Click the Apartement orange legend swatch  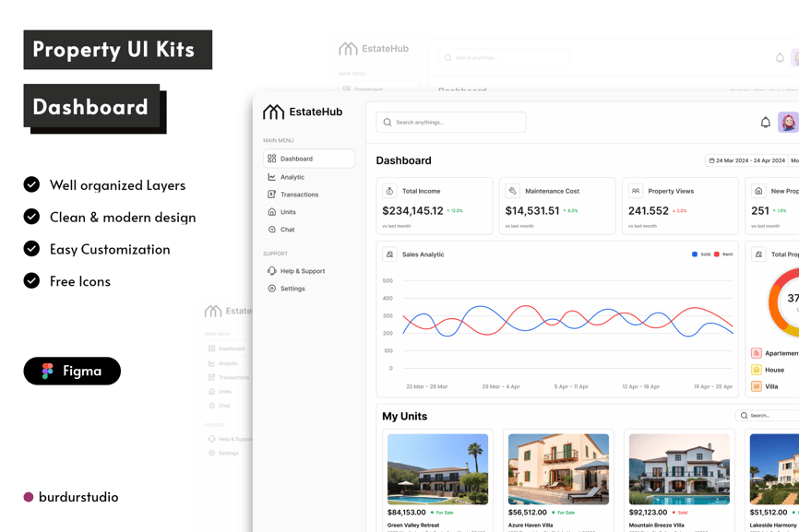756,353
